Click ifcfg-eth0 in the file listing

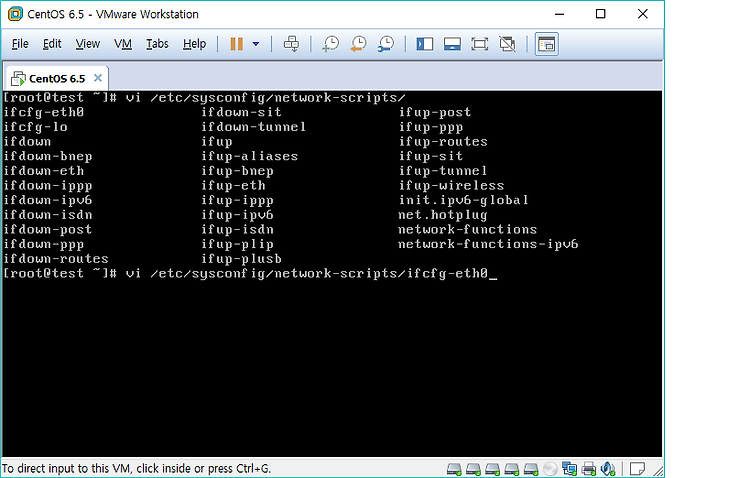coord(44,112)
